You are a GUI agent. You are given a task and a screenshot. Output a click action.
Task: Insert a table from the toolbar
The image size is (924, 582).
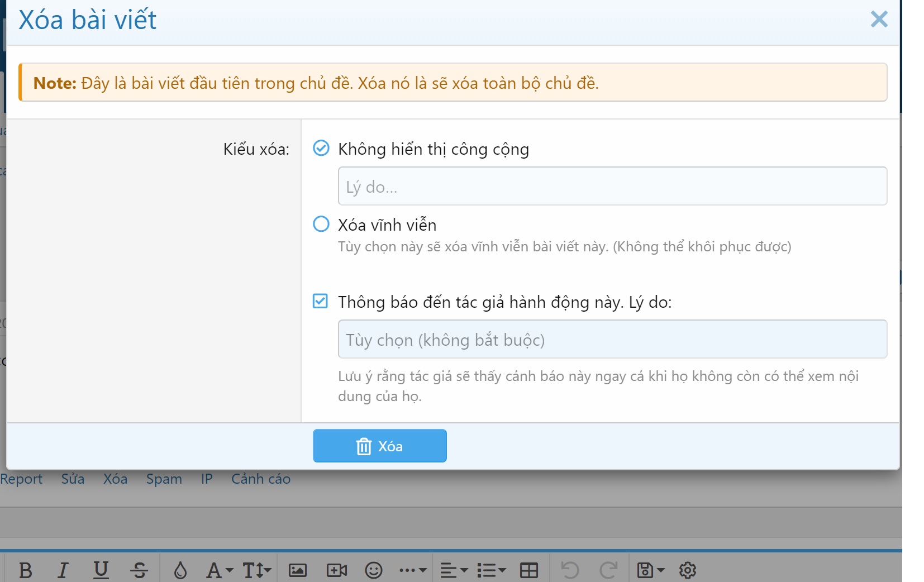pos(528,570)
